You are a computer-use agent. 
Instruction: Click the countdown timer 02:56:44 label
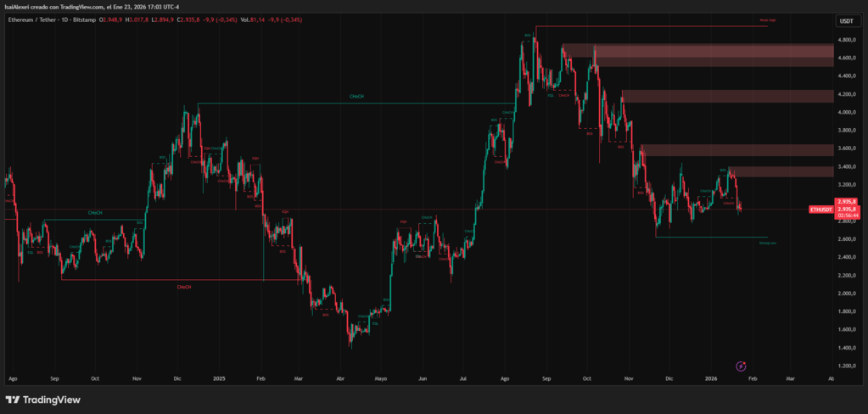pos(846,215)
